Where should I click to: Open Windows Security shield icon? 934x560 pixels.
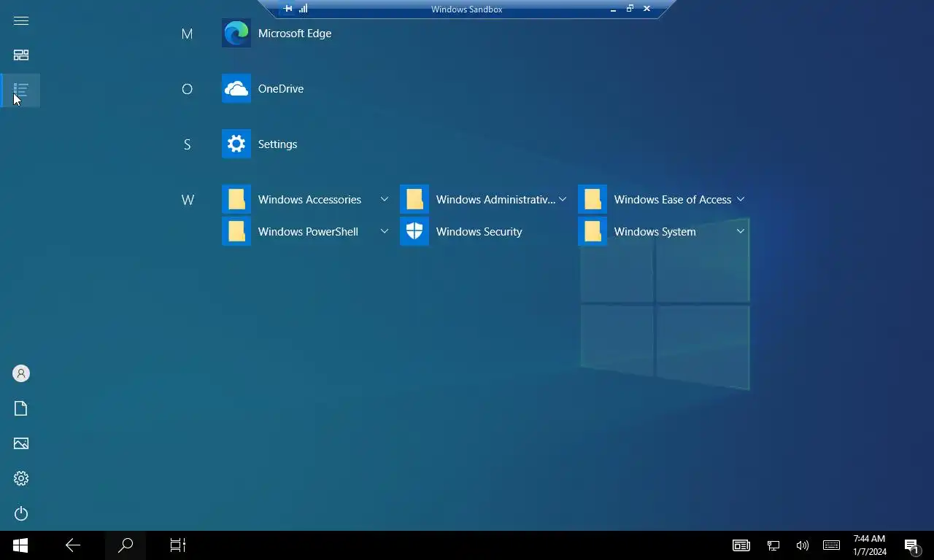coord(414,232)
